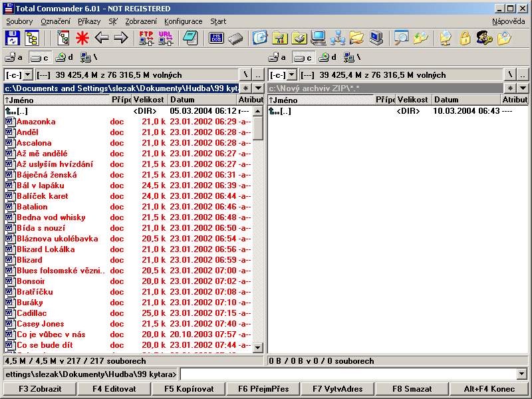532x399 pixels.
Task: Click left panel favorites asterisk button
Action: tap(246, 88)
